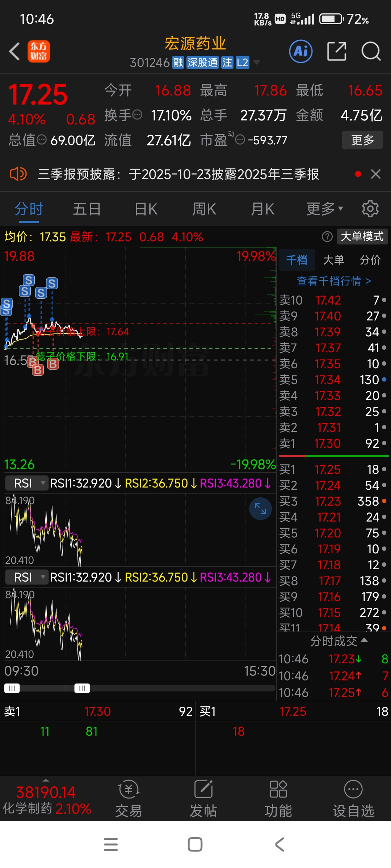The width and height of the screenshot is (391, 868).
Task: Open the 三季报预披露 announcement text
Action: [178, 174]
